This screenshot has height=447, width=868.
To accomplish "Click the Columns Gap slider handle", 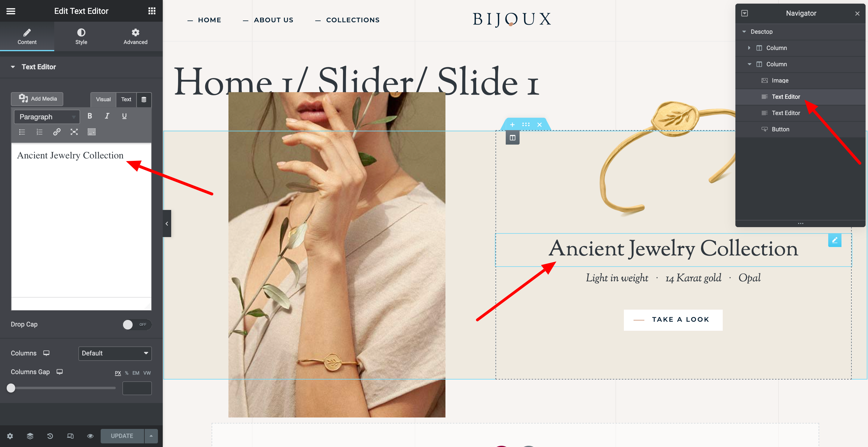I will click(x=11, y=388).
